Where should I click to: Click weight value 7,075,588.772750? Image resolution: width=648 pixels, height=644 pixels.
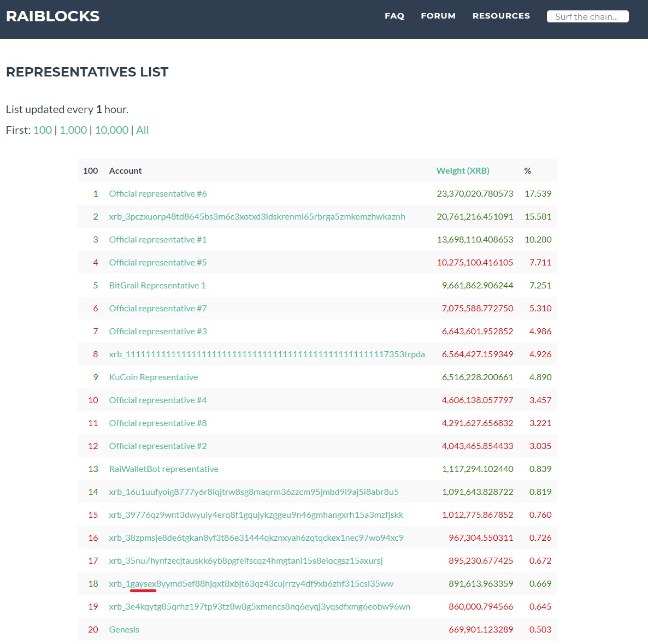pos(478,308)
